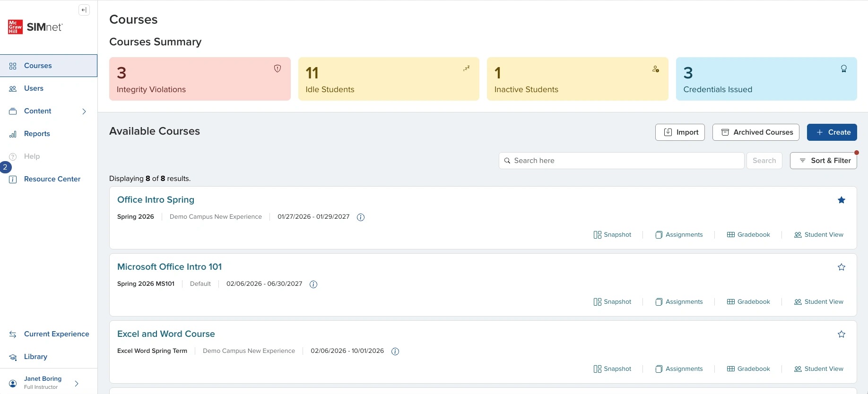Open Gradebook for Office Intro Spring

click(x=748, y=235)
